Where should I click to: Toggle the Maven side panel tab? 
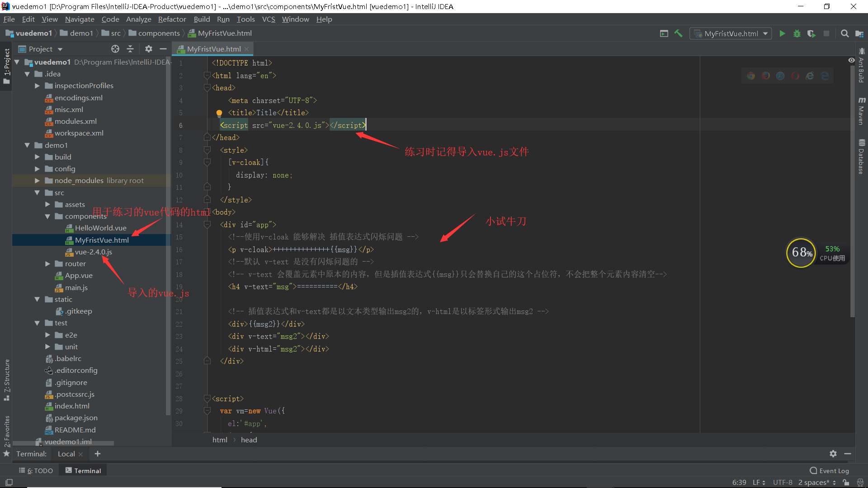pyautogui.click(x=862, y=111)
